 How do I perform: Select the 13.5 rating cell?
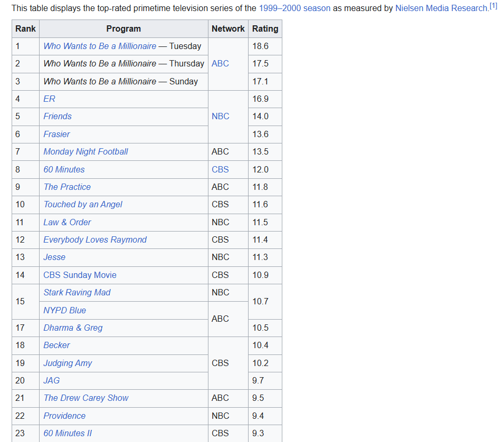coord(265,151)
